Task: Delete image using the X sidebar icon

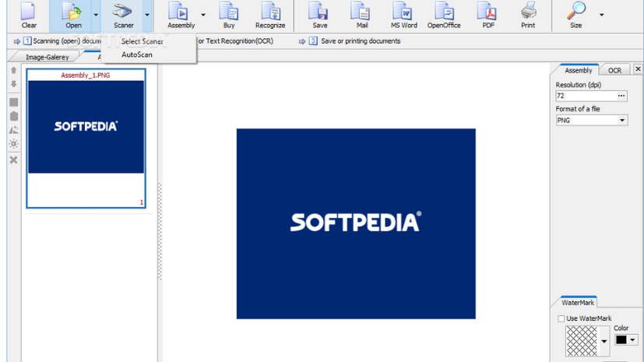Action: (13, 160)
